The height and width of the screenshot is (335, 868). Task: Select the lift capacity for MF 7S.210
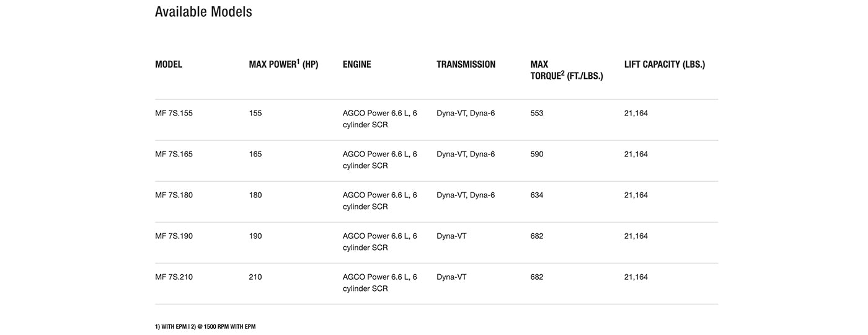pos(635,277)
